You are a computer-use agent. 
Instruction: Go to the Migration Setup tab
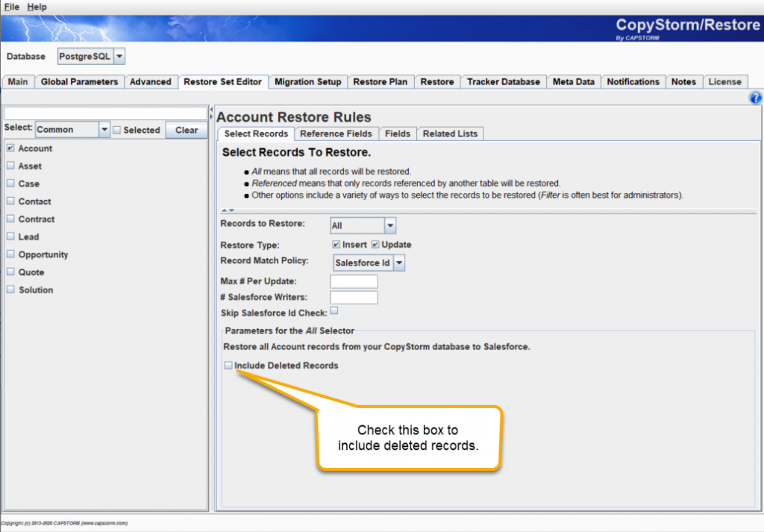click(x=308, y=82)
